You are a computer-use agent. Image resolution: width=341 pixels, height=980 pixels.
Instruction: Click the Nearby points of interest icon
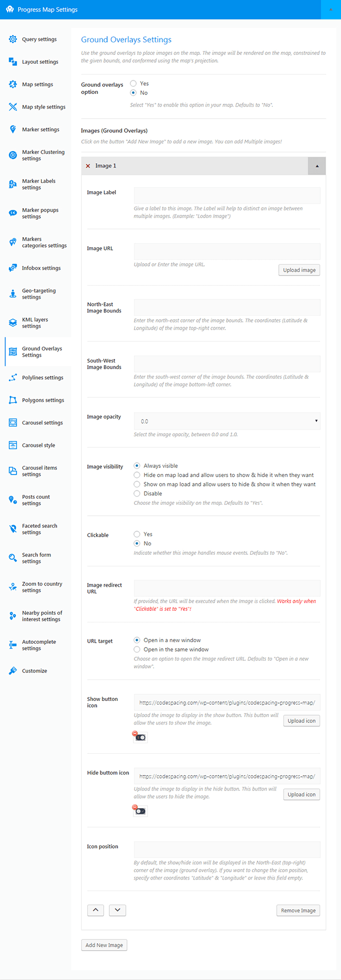13,616
